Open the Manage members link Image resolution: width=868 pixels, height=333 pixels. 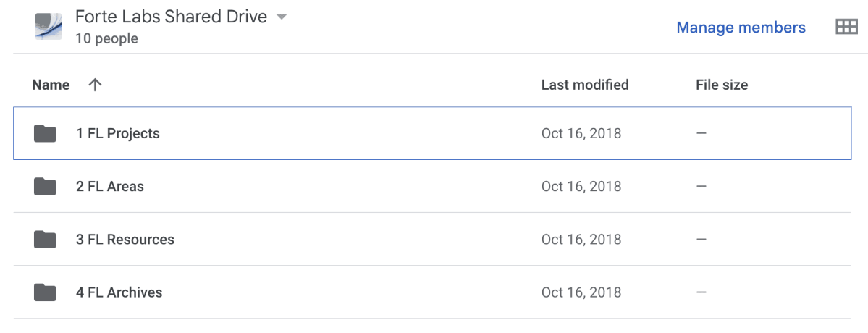click(741, 28)
